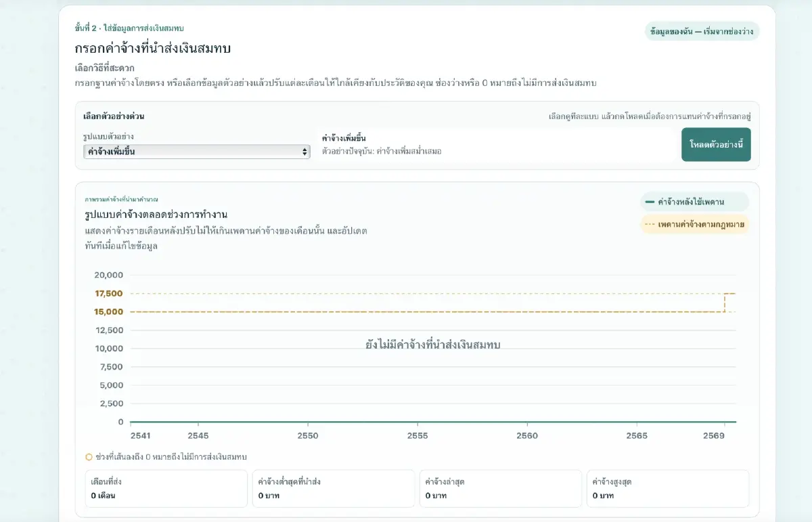
Task: Click the 2541 year label on x-axis
Action: point(141,435)
